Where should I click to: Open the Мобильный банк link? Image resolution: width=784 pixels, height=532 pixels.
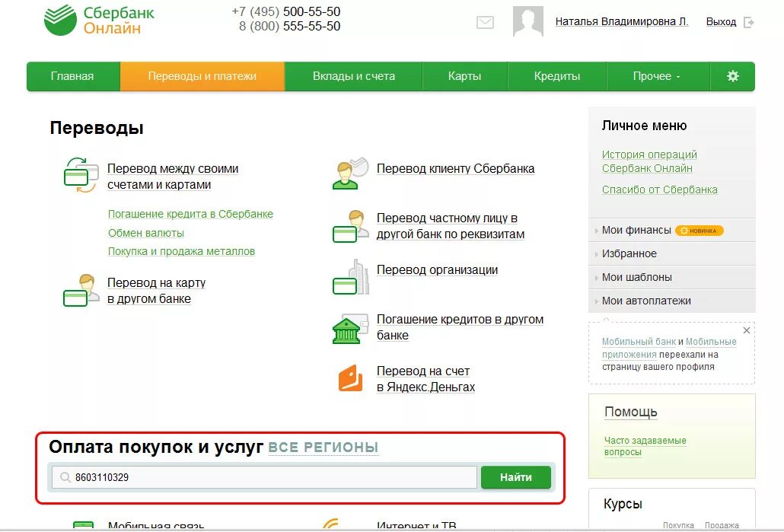(639, 342)
